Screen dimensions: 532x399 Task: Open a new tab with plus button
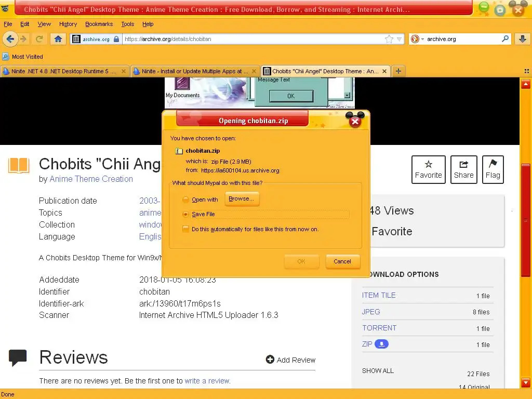click(x=398, y=71)
